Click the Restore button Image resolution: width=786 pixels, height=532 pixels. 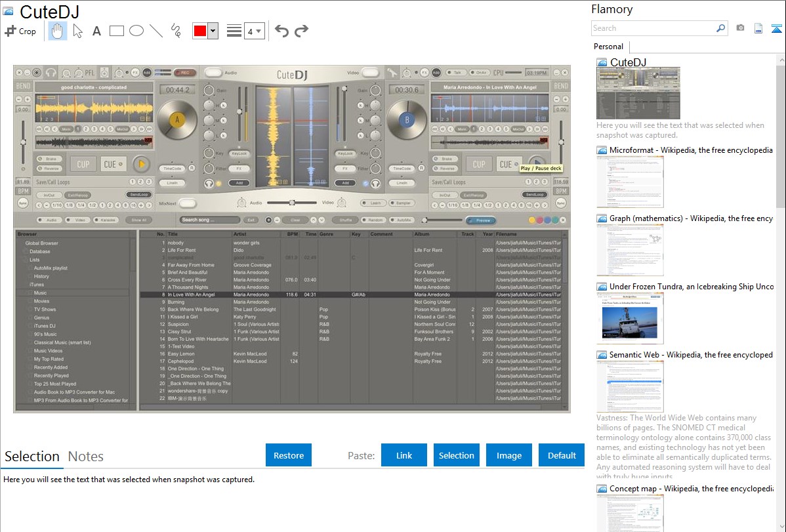click(x=289, y=455)
